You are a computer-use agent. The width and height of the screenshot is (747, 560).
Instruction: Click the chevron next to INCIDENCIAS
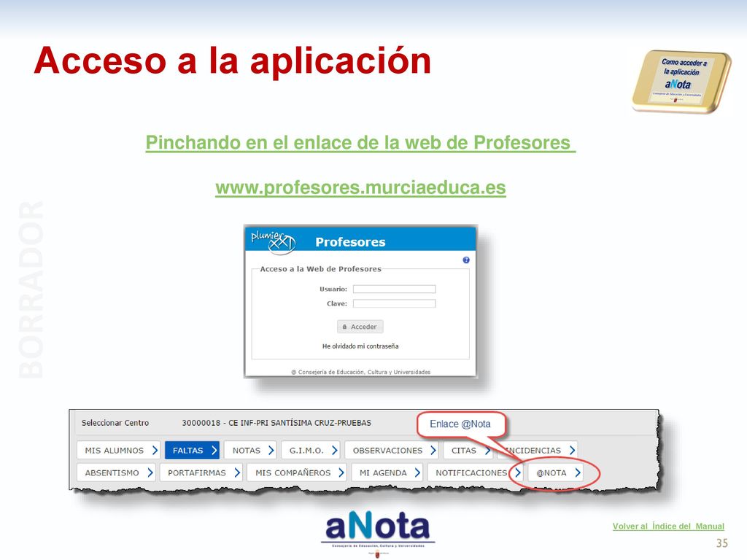pos(572,450)
